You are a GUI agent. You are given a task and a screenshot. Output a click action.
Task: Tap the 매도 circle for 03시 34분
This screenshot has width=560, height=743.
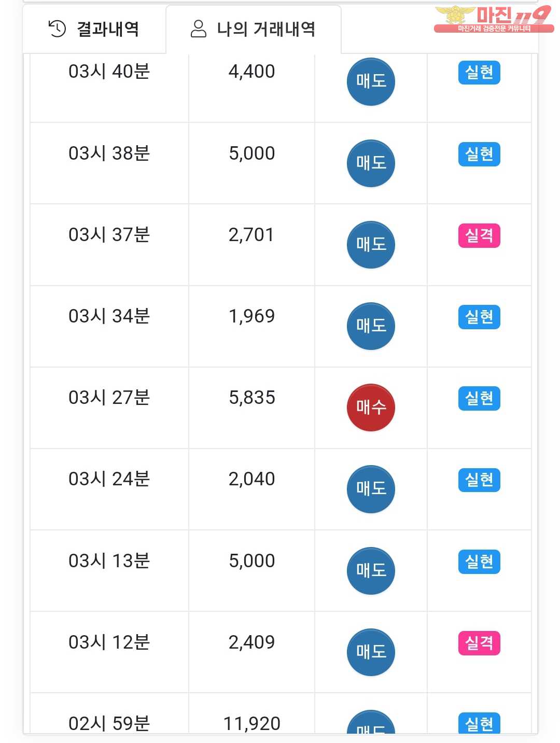tap(371, 326)
